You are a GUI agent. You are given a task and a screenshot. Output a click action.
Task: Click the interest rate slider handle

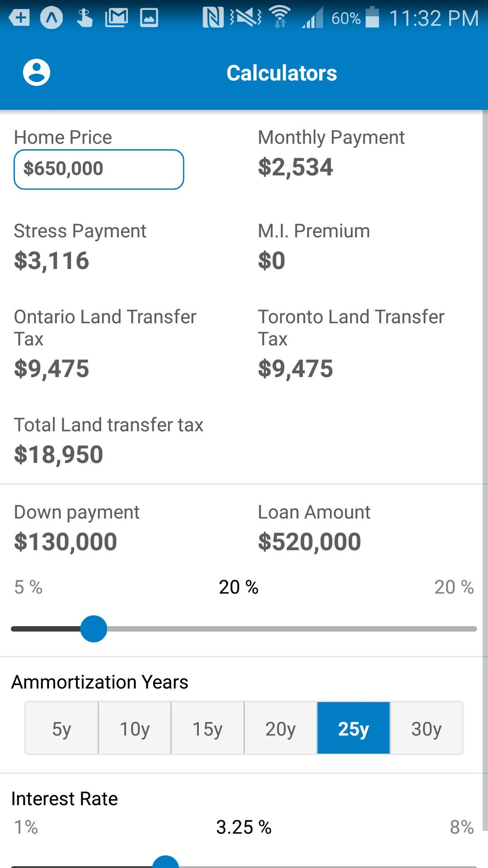166,863
